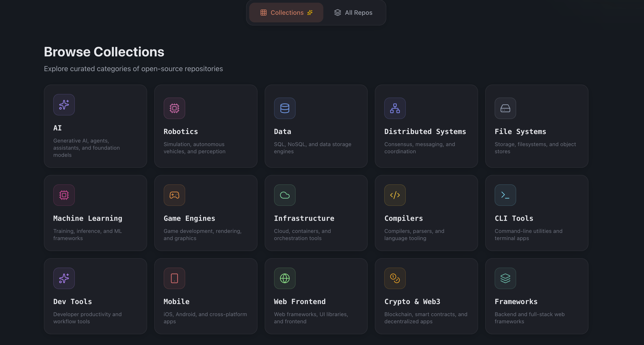Click the Robotics chip icon
The height and width of the screenshot is (345, 644).
tap(174, 108)
